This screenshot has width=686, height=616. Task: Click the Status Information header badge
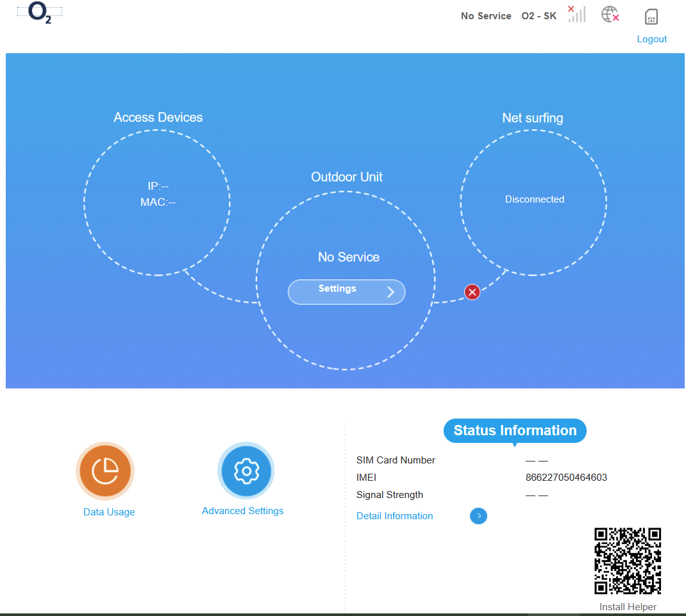click(515, 431)
